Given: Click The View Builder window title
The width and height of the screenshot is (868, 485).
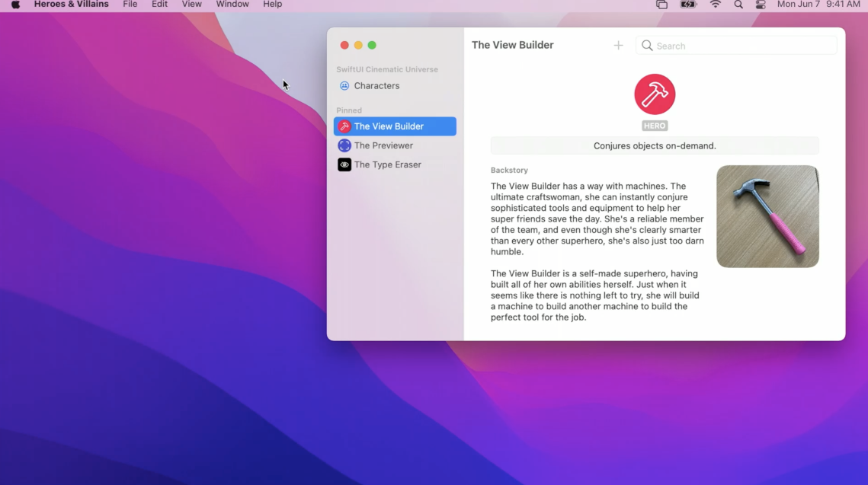Looking at the screenshot, I should click(513, 46).
